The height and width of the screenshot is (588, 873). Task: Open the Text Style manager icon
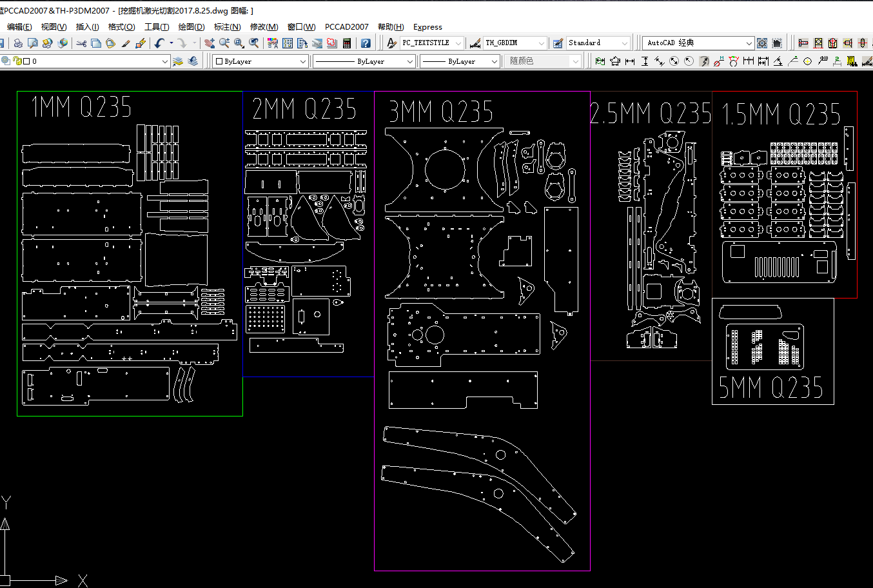click(391, 43)
